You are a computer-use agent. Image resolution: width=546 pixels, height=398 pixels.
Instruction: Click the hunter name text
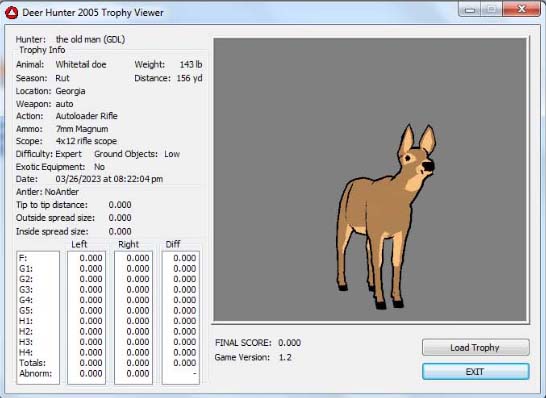[x=91, y=39]
